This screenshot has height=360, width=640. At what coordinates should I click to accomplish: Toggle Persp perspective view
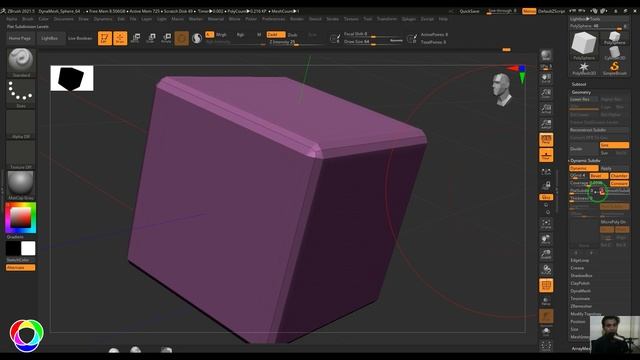pos(546,140)
